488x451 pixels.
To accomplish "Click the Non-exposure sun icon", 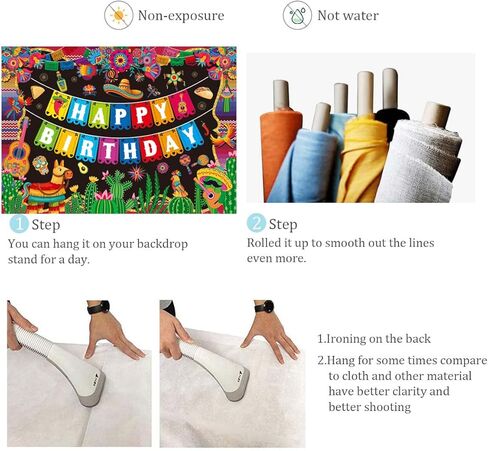I will (x=119, y=15).
